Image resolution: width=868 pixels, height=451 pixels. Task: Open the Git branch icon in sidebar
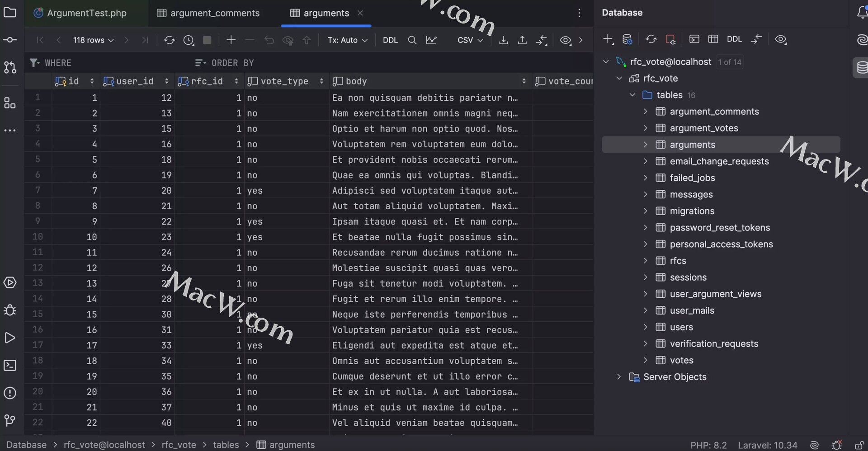click(x=10, y=421)
